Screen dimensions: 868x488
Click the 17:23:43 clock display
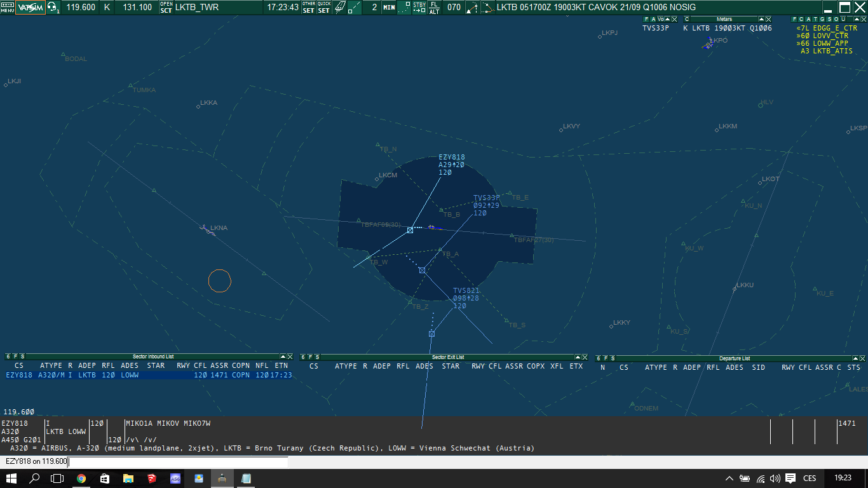(283, 8)
